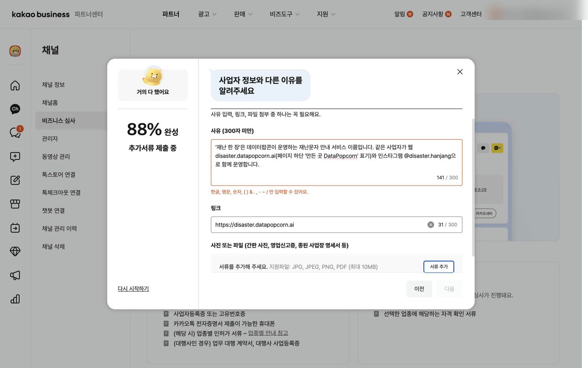The height and width of the screenshot is (368, 588).
Task: Open the home icon in left sidebar
Action: coord(15,85)
